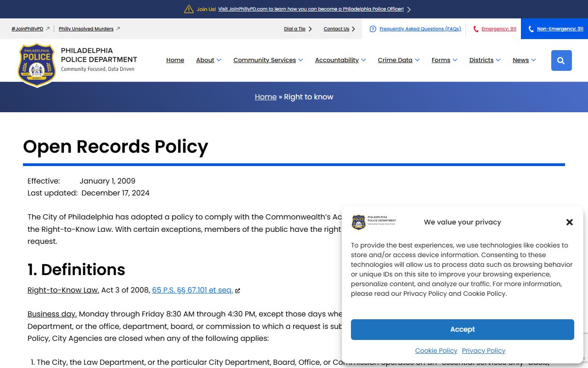This screenshot has width=588, height=368.
Task: Open the Privacy Policy link
Action: tap(484, 351)
